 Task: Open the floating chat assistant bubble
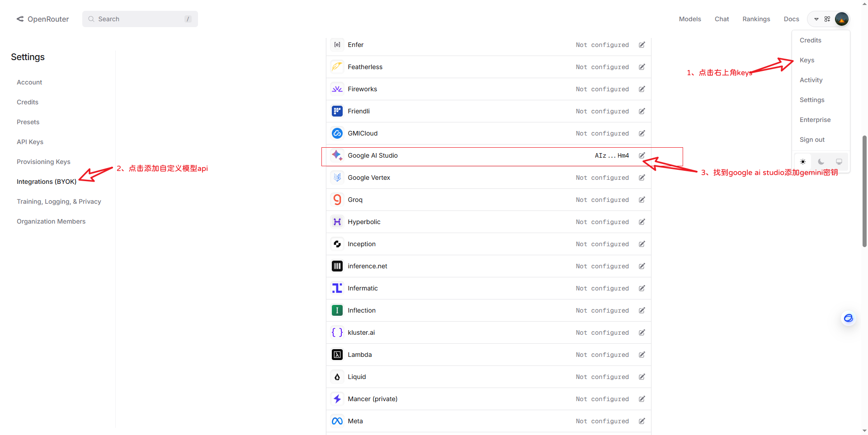tap(849, 318)
